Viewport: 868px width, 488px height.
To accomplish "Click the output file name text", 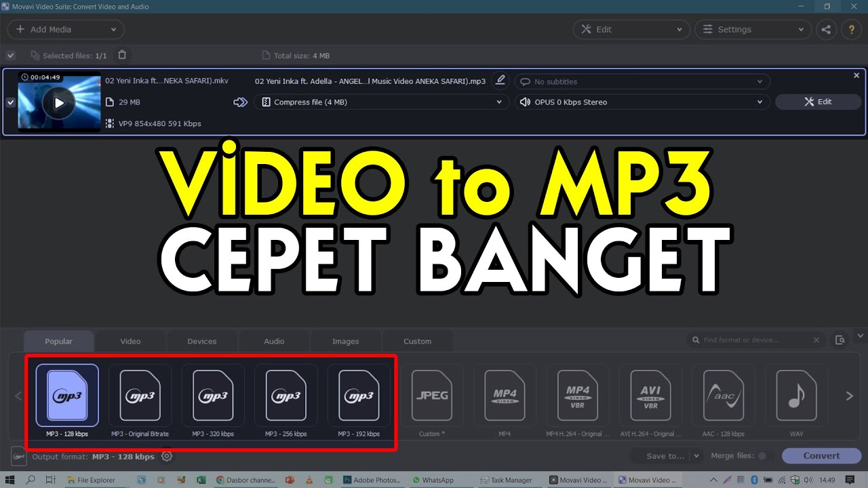I will (x=370, y=81).
